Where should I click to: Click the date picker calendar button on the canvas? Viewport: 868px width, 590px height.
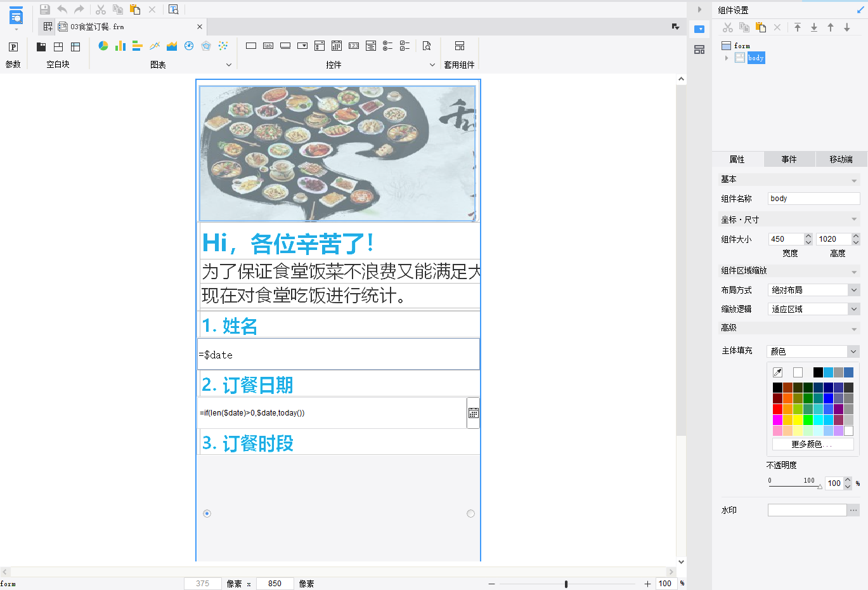pyautogui.click(x=473, y=413)
